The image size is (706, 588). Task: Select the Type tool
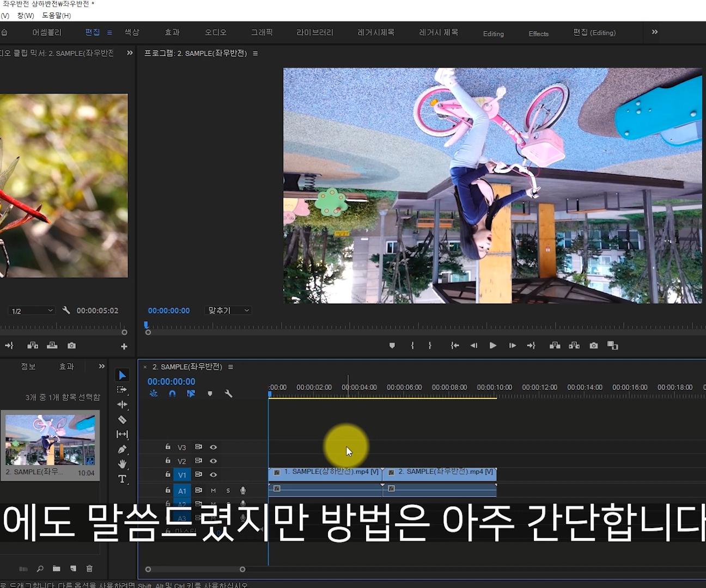point(122,479)
